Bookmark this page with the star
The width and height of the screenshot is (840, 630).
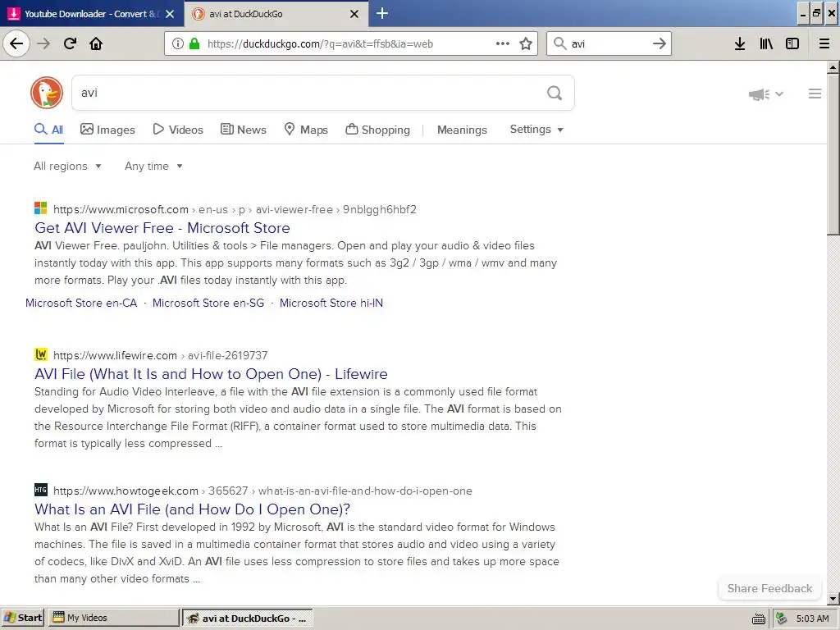click(526, 43)
